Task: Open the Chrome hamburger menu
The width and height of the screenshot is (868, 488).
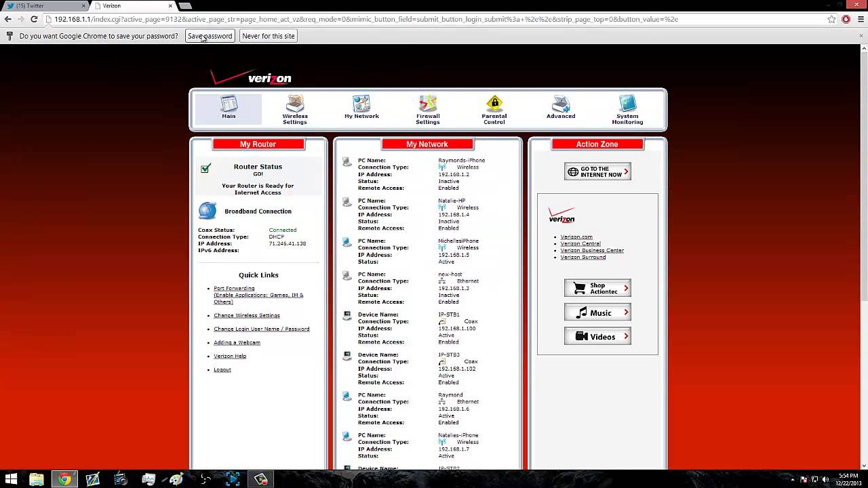Action: click(x=859, y=19)
